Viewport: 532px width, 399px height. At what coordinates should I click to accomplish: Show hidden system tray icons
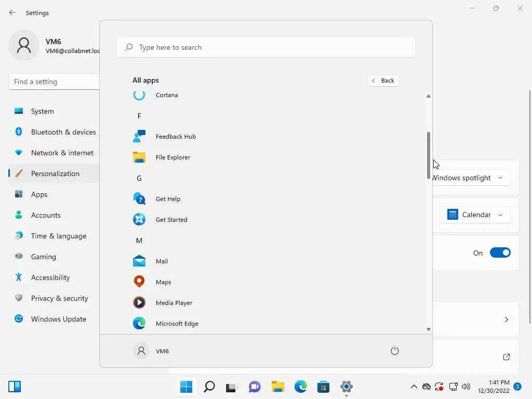[414, 387]
